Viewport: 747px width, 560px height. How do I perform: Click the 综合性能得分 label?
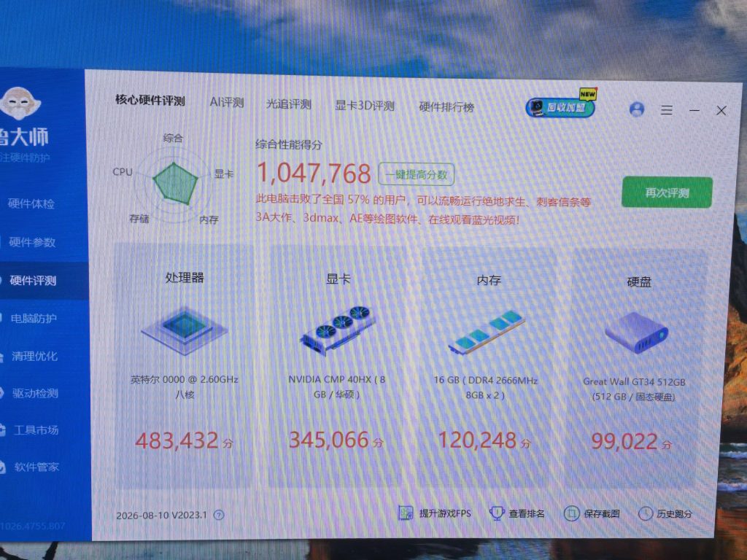[289, 144]
